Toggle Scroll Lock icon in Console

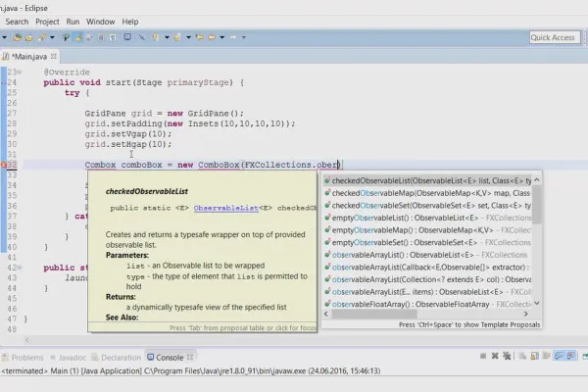point(534,356)
